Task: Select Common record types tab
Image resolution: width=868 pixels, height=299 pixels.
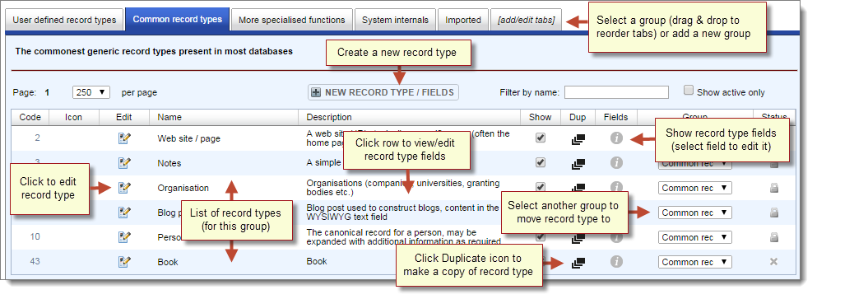Action: coord(177,20)
